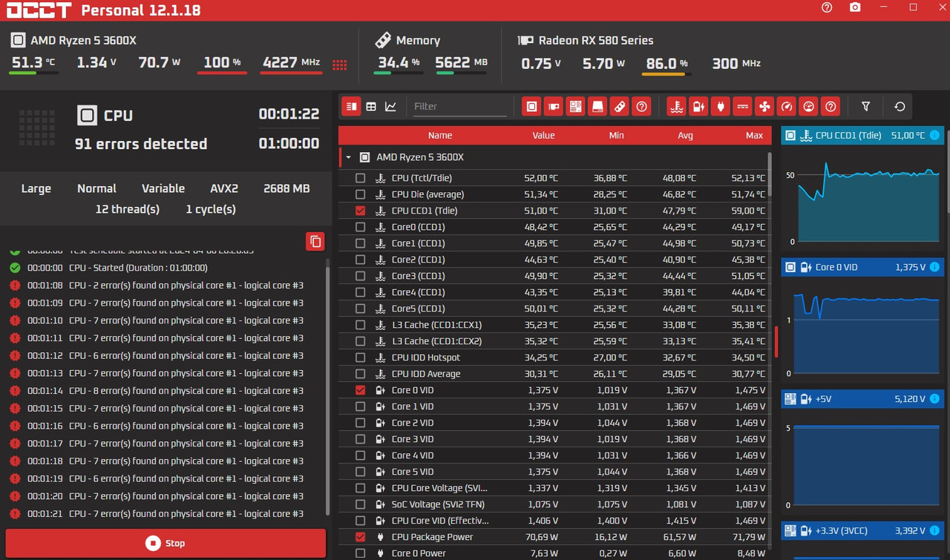Image resolution: width=950 pixels, height=560 pixels.
Task: Click the Core3 (CCD1) row name
Action: coord(418,276)
